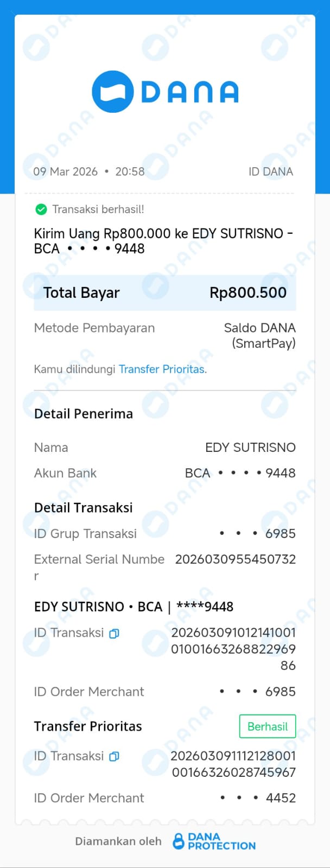Viewport: 330px width, 868px height.
Task: Open the blue Transfer Prioritas link
Action: (x=162, y=369)
